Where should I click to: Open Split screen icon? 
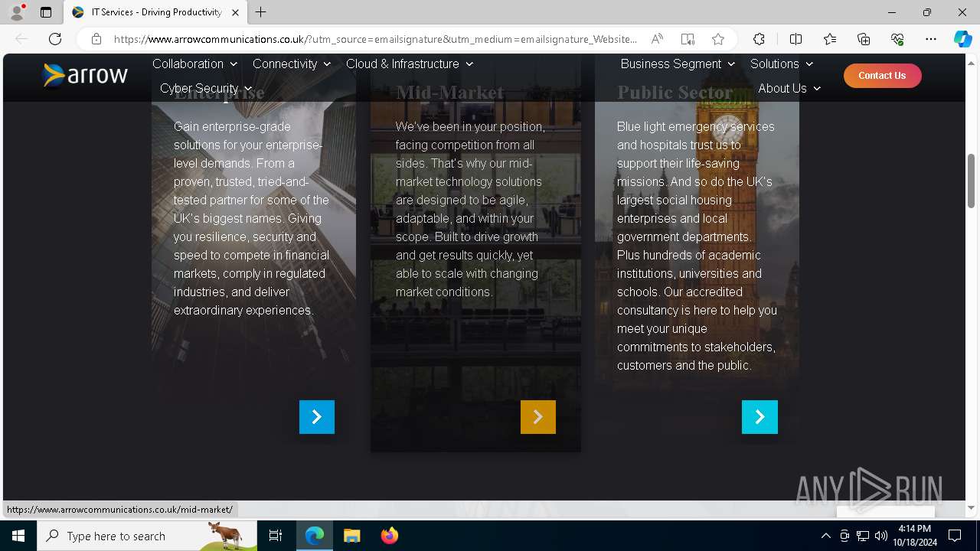click(x=795, y=39)
